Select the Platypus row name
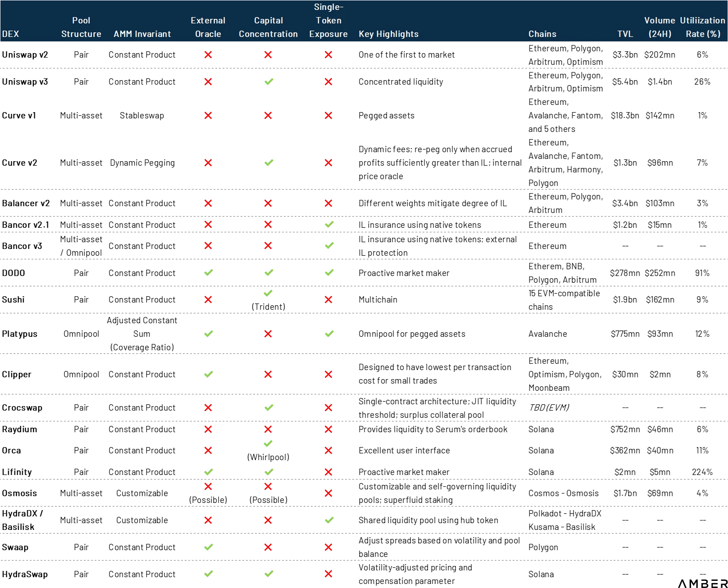Viewport: 728px width, 588px height. 19,334
